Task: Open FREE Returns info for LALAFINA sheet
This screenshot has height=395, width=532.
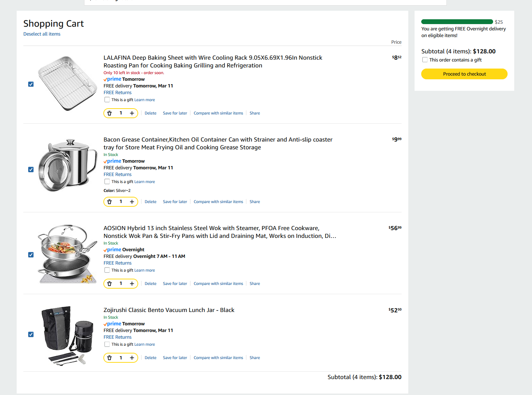Action: point(117,93)
